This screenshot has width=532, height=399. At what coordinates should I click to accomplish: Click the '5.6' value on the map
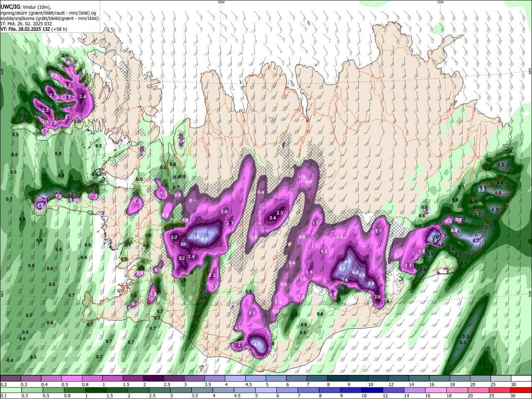tap(345, 281)
